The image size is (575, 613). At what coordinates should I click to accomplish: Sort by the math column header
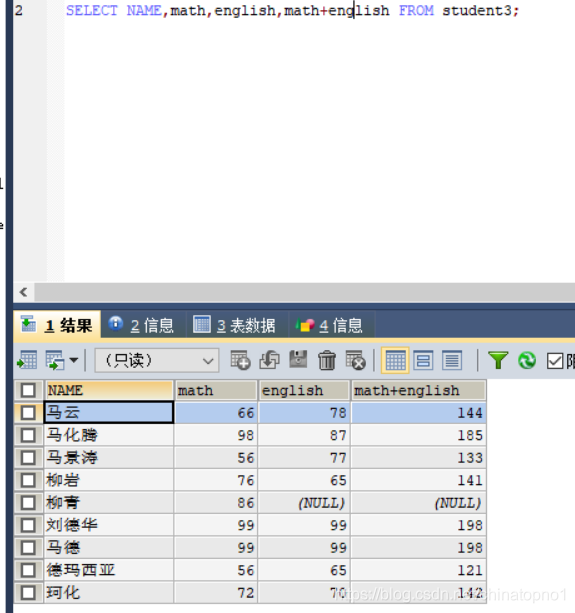[216, 390]
